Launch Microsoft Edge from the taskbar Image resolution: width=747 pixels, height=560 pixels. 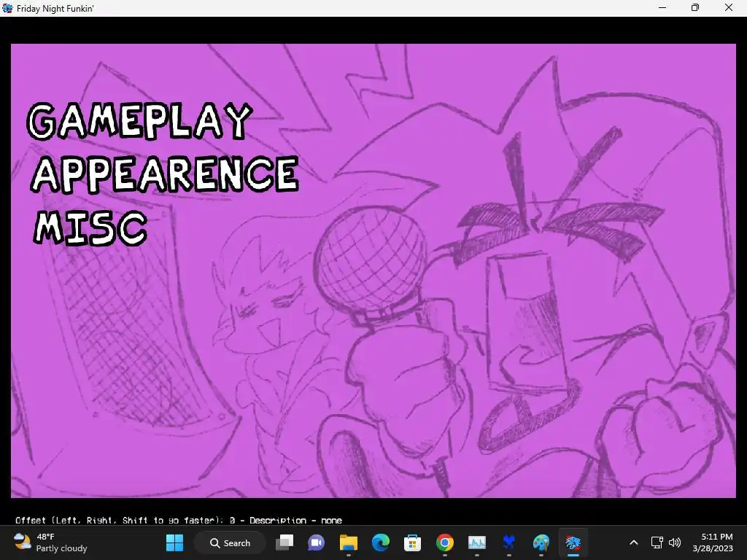381,542
